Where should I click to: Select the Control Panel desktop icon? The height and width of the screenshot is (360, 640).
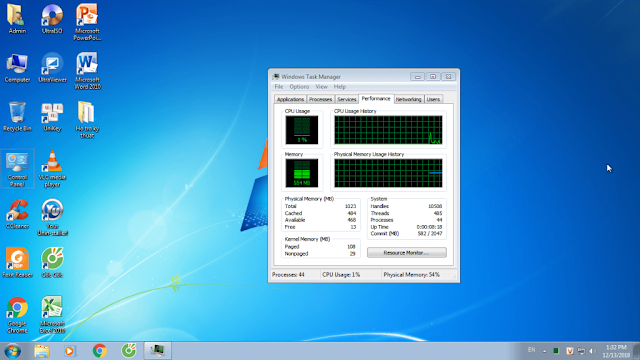click(17, 169)
